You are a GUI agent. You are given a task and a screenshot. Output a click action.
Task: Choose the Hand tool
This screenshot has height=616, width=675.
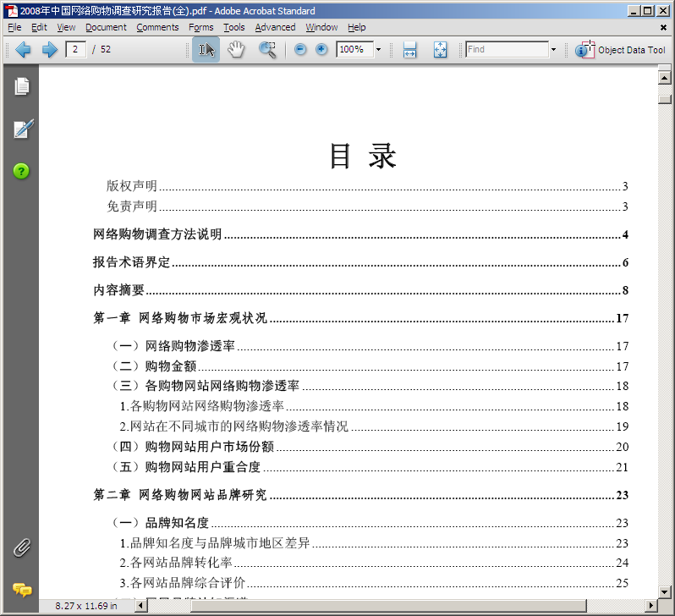point(236,50)
